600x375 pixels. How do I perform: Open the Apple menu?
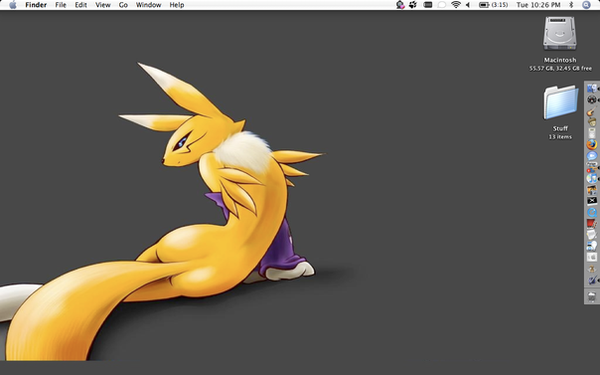pos(13,5)
